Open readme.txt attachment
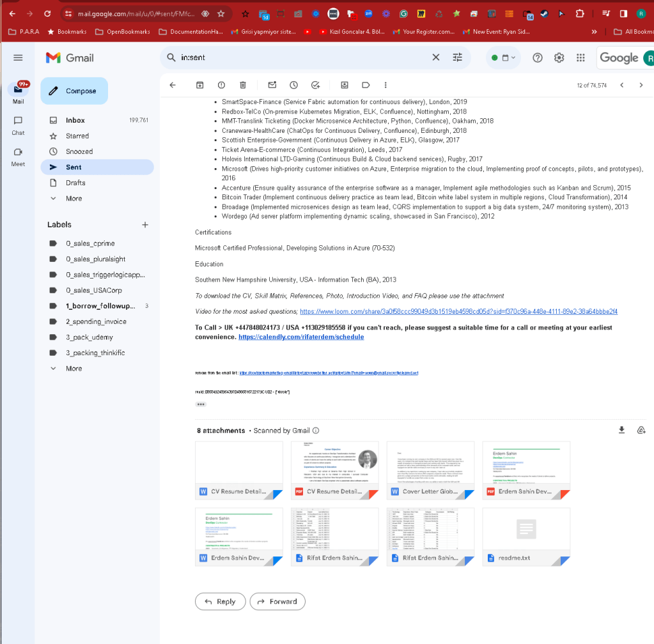This screenshot has height=644, width=654. click(x=526, y=537)
